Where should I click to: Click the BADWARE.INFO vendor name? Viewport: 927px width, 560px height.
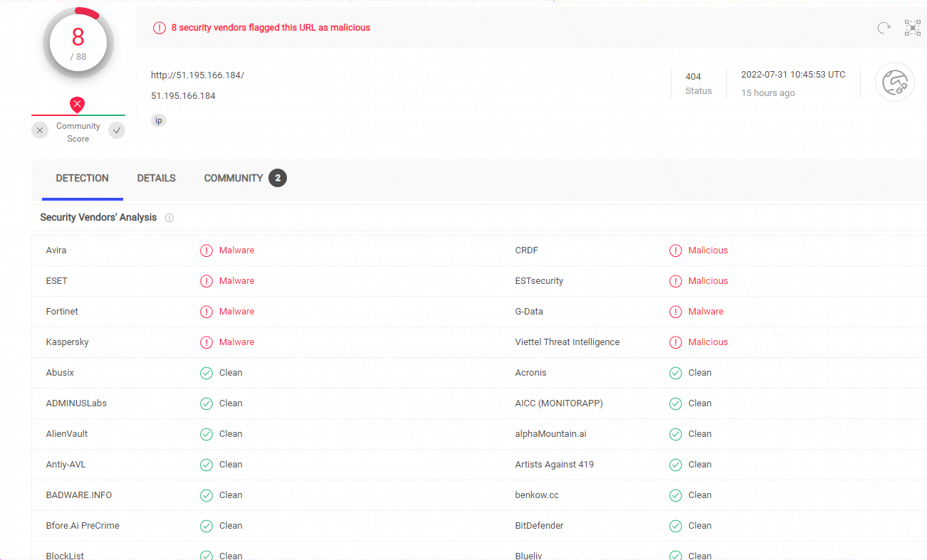[79, 495]
